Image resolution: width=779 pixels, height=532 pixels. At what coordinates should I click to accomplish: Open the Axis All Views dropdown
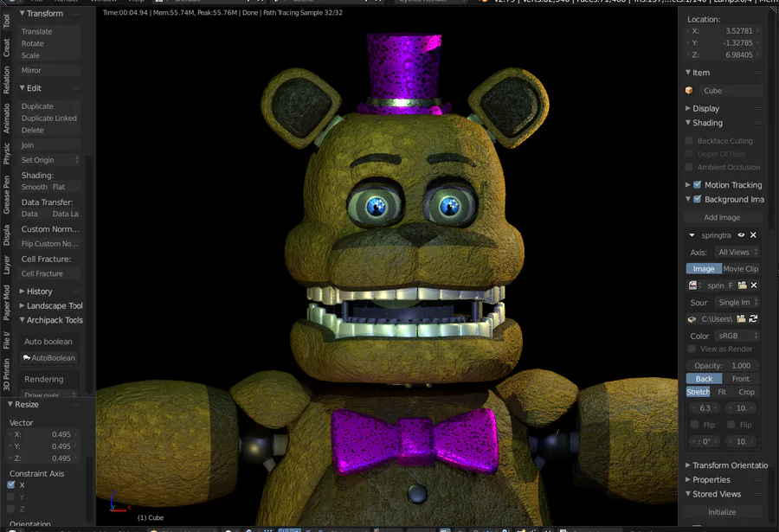(737, 252)
